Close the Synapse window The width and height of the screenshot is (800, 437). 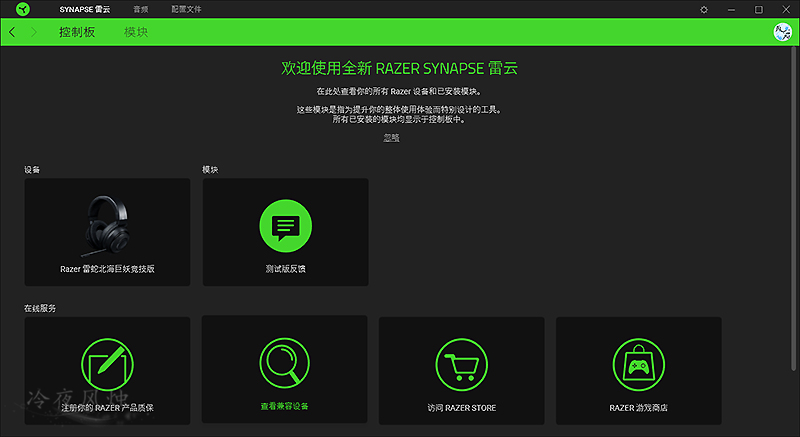point(786,9)
